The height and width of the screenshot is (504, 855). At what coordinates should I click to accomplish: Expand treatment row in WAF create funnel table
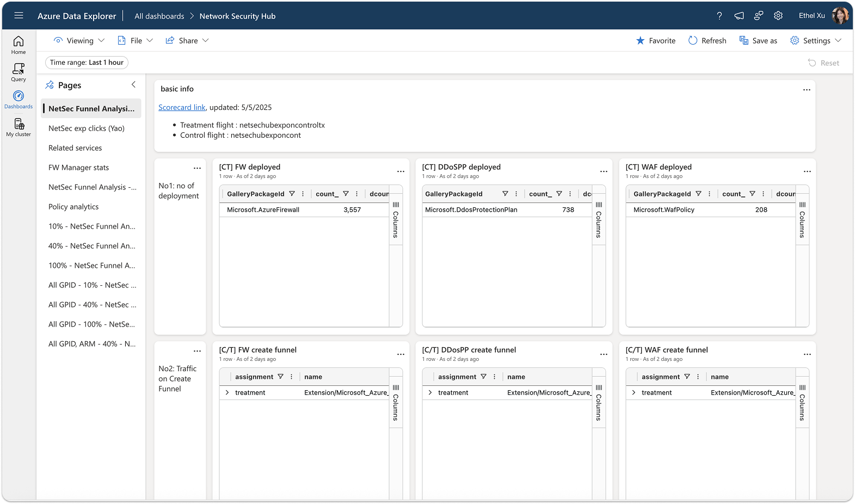633,392
